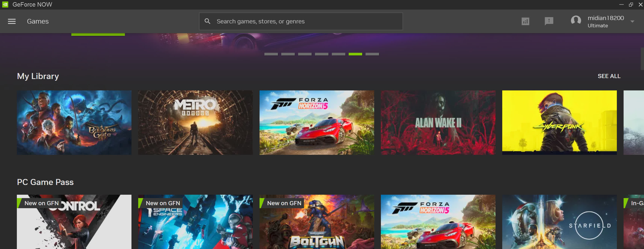This screenshot has height=249, width=644.
Task: Select the first banner carousel indicator
Action: (271, 54)
